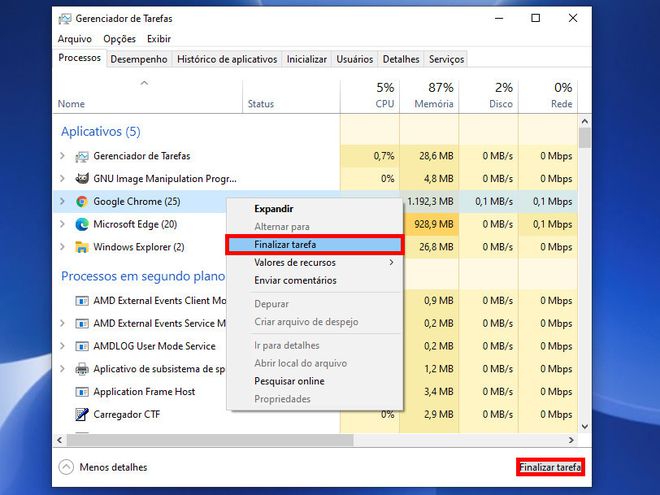Click the AMD External Events Client icon

click(x=82, y=301)
